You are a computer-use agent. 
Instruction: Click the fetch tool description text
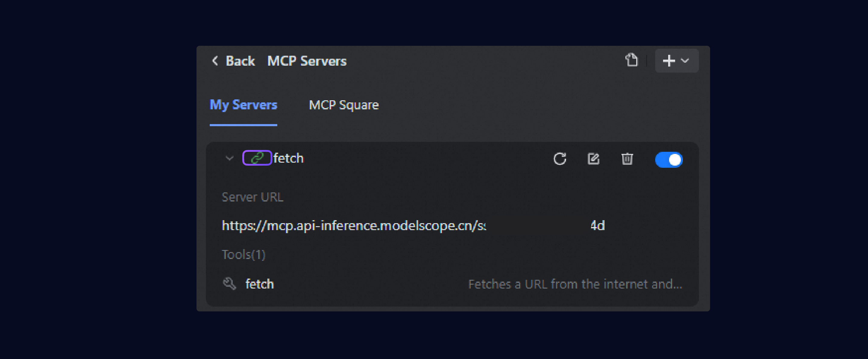[x=575, y=284]
